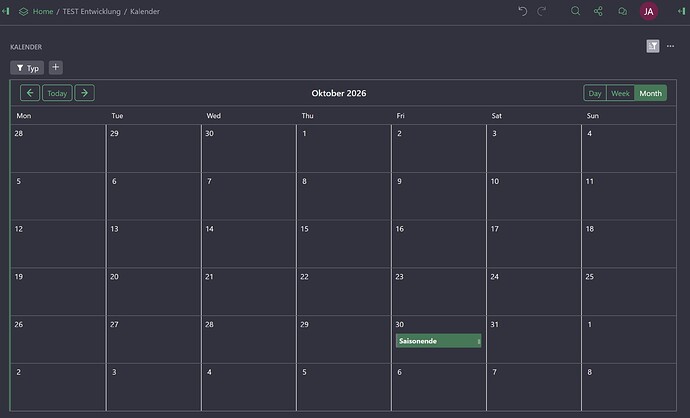
Task: Select day 10 Saturday cell
Action: pos(534,196)
